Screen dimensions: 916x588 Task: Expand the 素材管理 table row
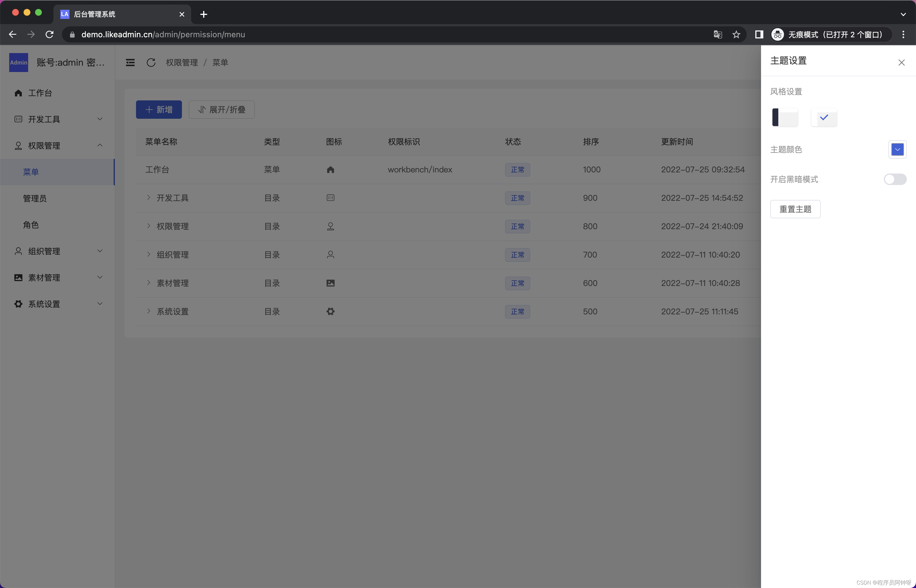149,283
